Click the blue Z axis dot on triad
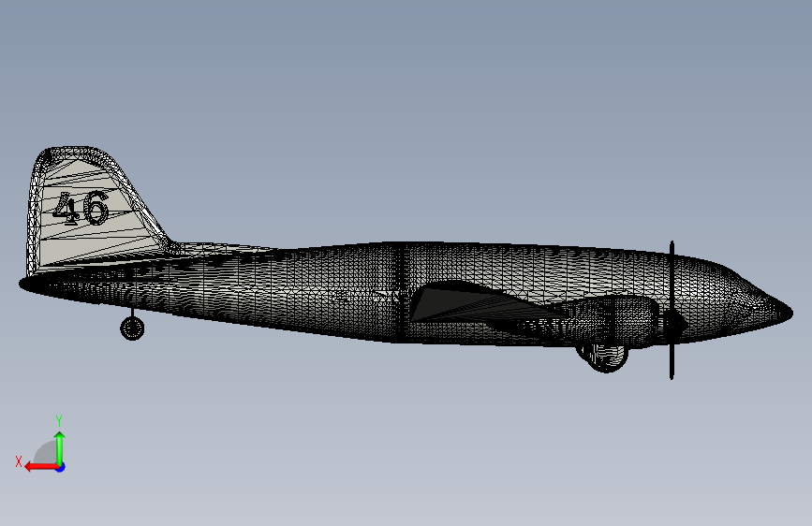 pos(61,467)
